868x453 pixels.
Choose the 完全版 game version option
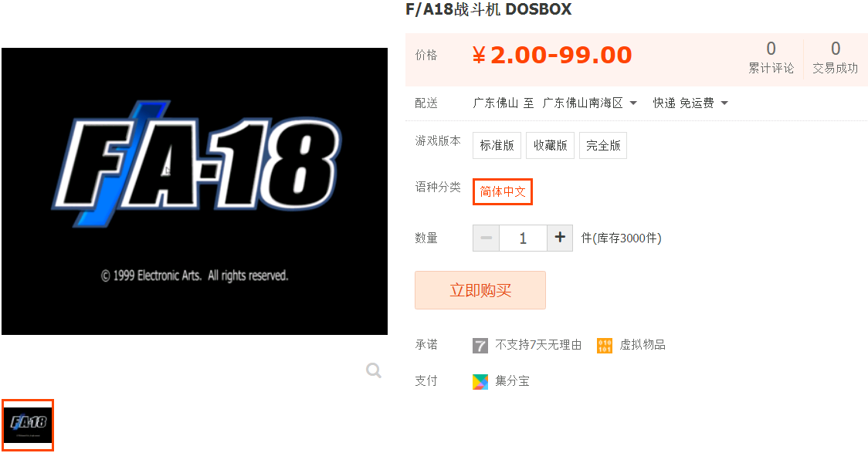[603, 145]
